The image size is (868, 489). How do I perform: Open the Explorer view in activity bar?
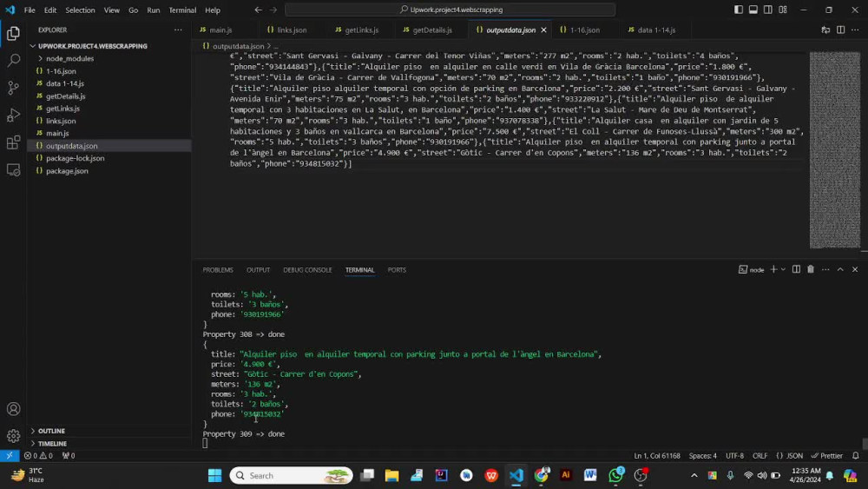pos(13,33)
